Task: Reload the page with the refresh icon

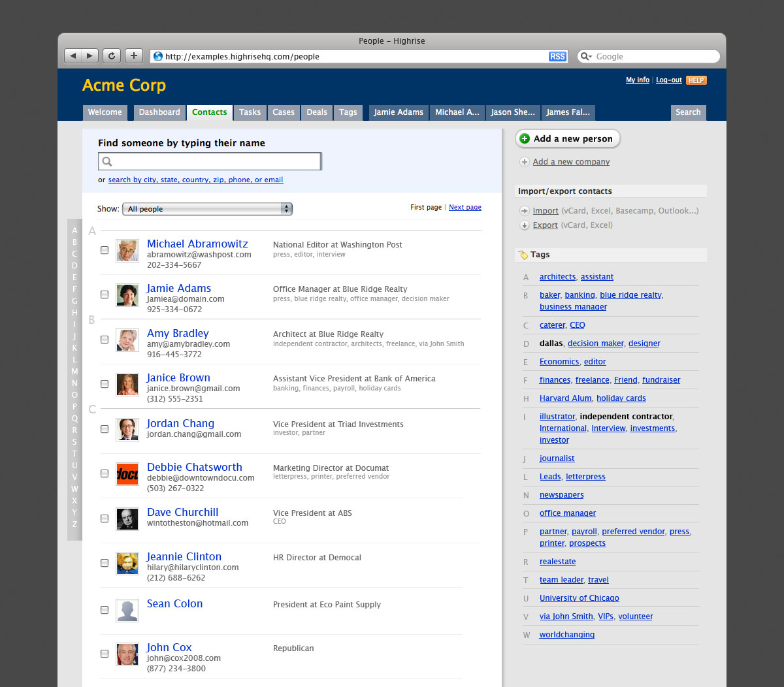Action: [x=112, y=56]
